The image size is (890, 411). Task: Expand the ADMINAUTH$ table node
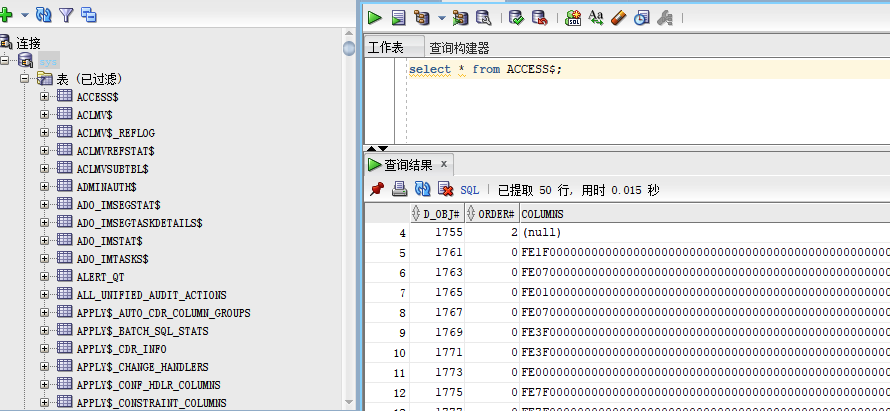[x=44, y=187]
